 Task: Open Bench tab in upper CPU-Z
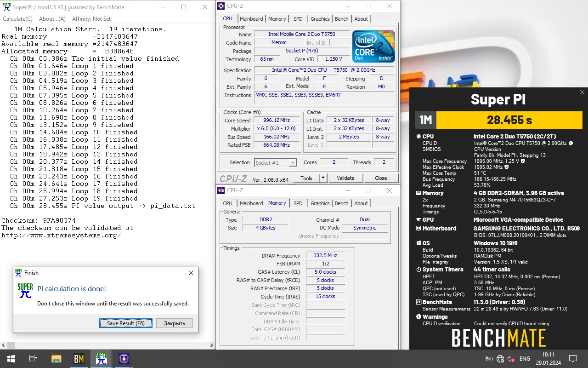[342, 19]
